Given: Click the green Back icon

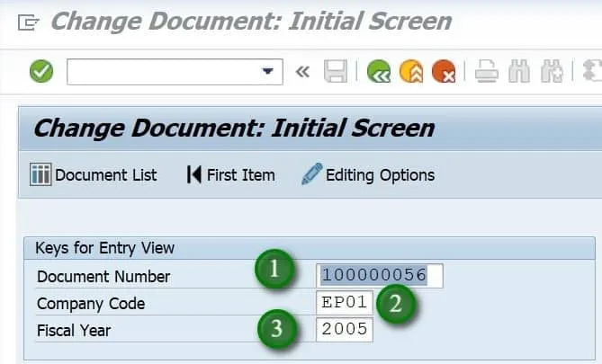Looking at the screenshot, I should pos(379,71).
